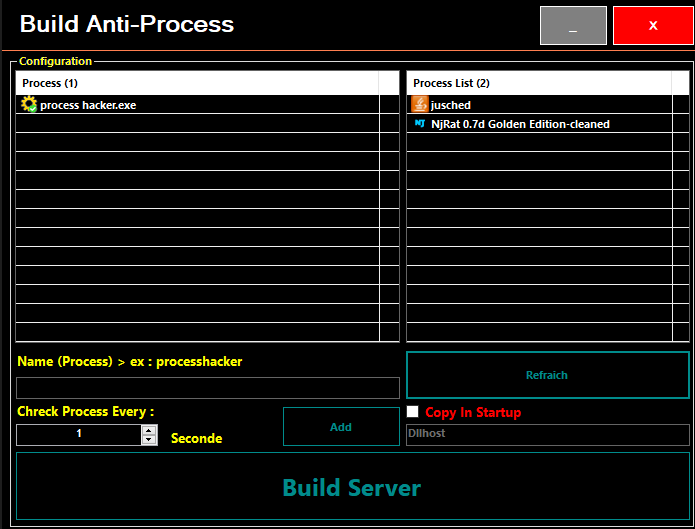This screenshot has width=695, height=529.
Task: Enable the Copy In Startup checkbox
Action: coord(413,411)
